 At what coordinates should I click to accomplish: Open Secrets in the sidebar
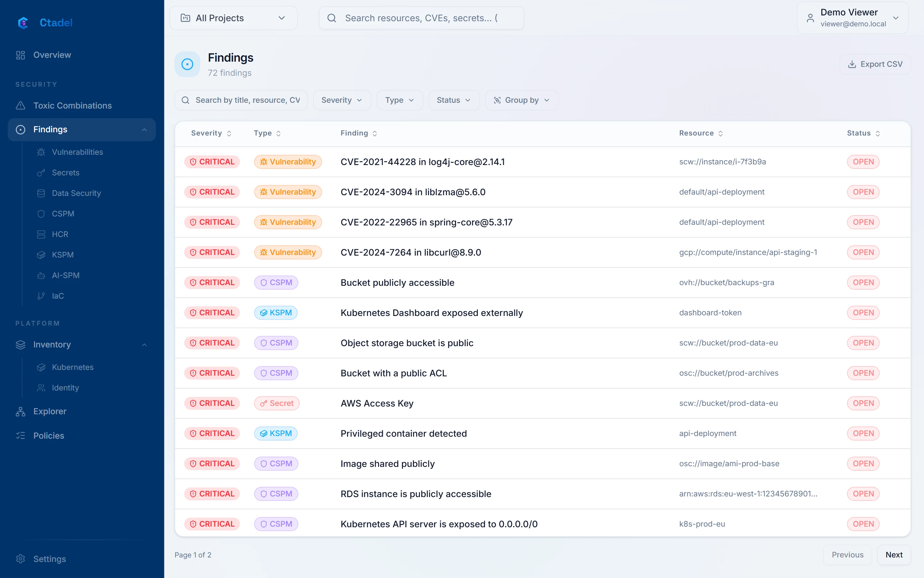pyautogui.click(x=65, y=173)
